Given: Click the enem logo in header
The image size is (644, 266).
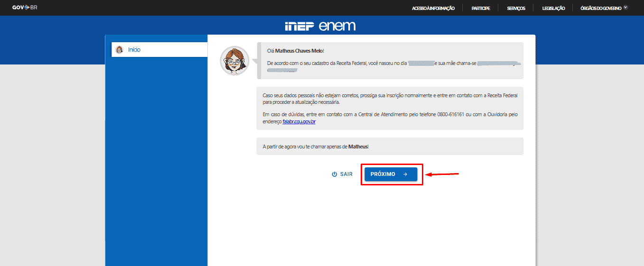Looking at the screenshot, I should [337, 26].
